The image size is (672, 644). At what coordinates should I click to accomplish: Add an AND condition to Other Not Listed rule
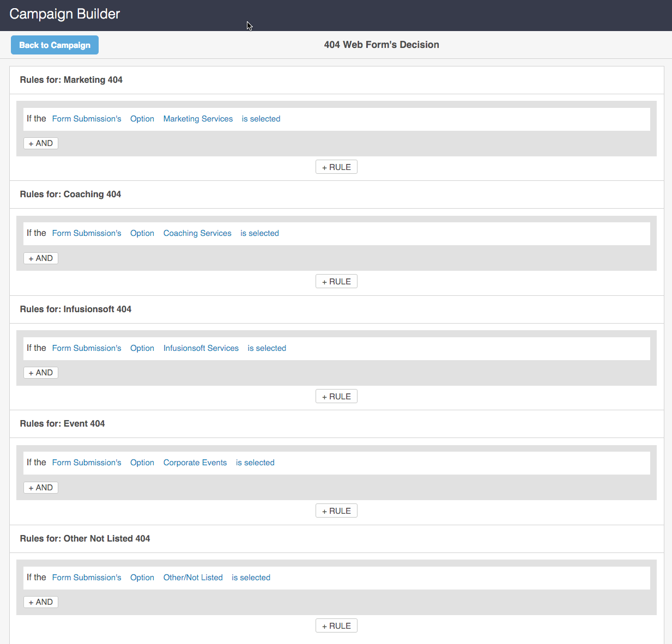coord(41,602)
